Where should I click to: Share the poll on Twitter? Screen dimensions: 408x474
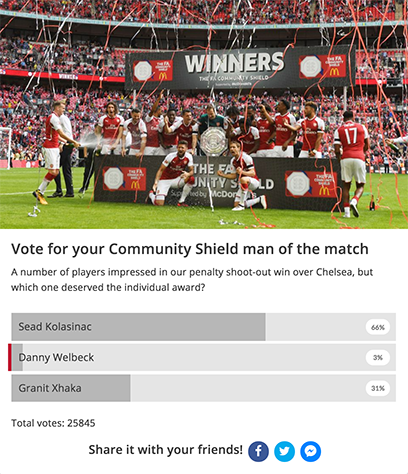(284, 451)
